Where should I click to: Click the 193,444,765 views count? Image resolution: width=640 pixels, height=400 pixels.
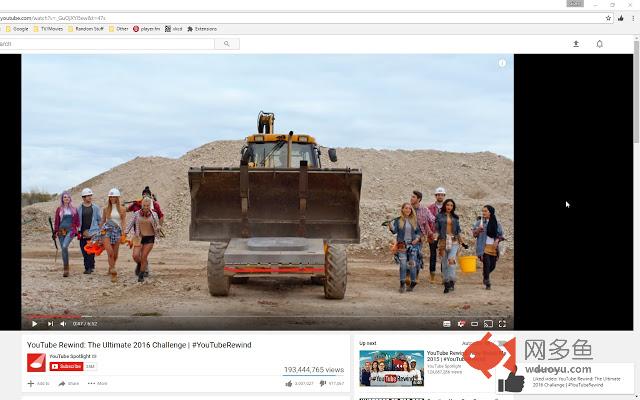[314, 370]
